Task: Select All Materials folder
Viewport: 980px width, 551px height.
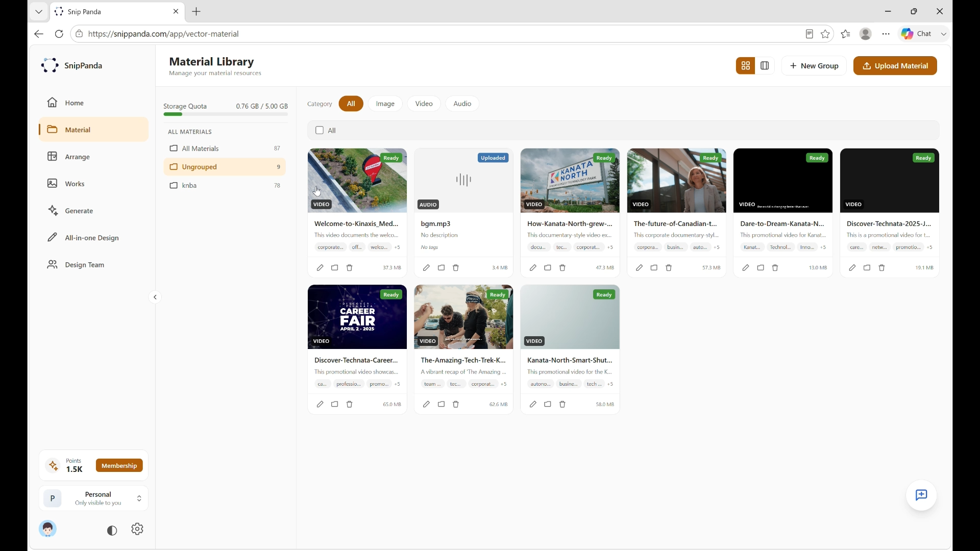Action: click(x=225, y=148)
